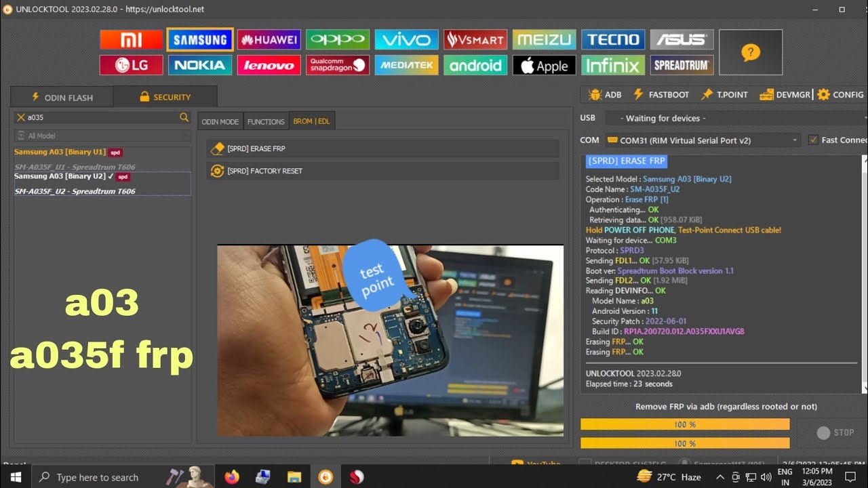Select Samsung A03 [Binary U1] model
The image size is (868, 488).
click(102, 159)
